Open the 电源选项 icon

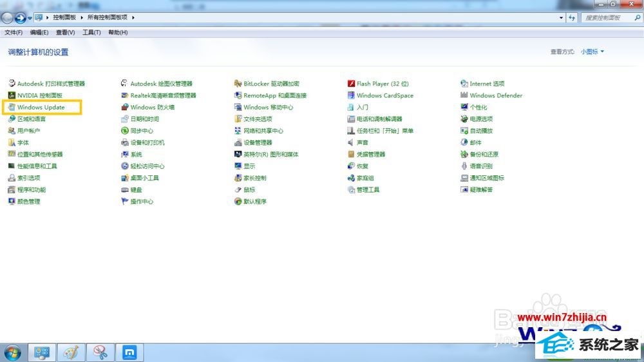coord(464,119)
